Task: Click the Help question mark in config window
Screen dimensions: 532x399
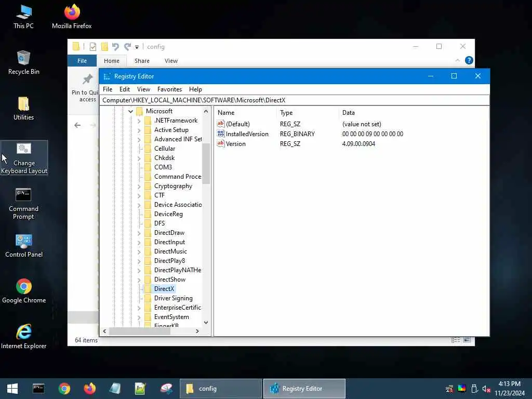Action: (469, 60)
